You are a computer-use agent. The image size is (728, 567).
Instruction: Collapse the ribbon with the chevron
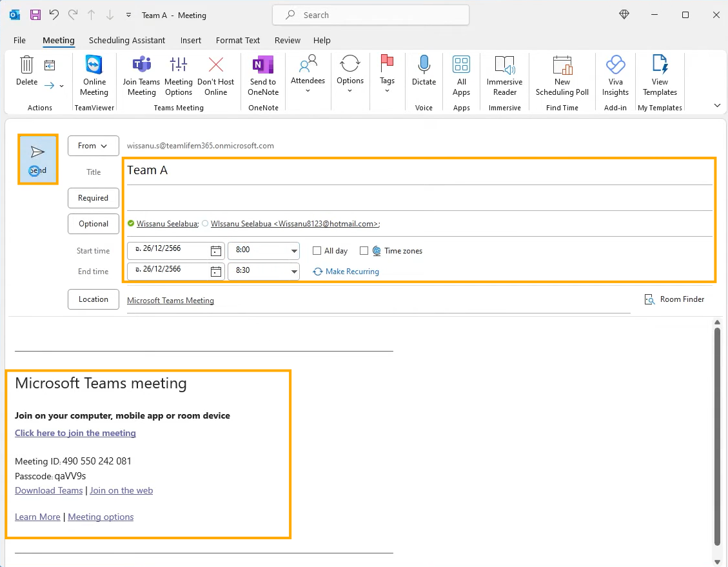coord(717,106)
